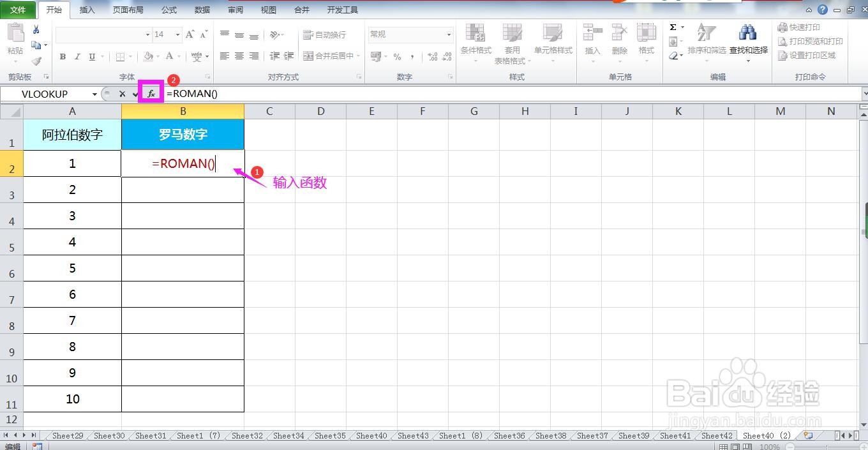Align cell text to the right
Image resolution: width=868 pixels, height=450 pixels.
pyautogui.click(x=254, y=56)
